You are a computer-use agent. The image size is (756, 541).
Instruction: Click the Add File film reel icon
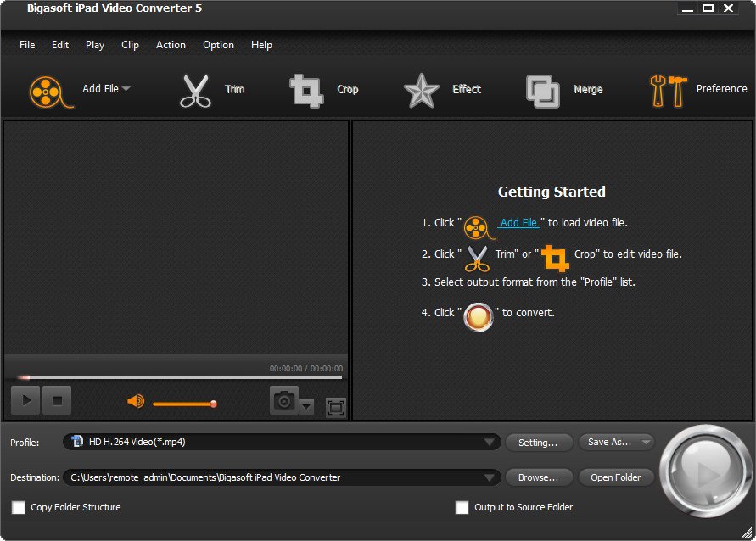[46, 90]
